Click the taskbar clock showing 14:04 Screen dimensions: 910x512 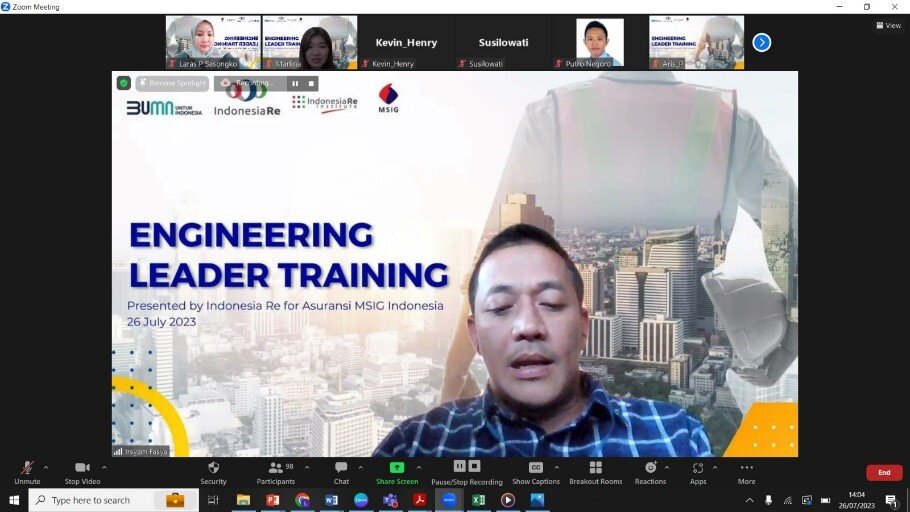[857, 500]
